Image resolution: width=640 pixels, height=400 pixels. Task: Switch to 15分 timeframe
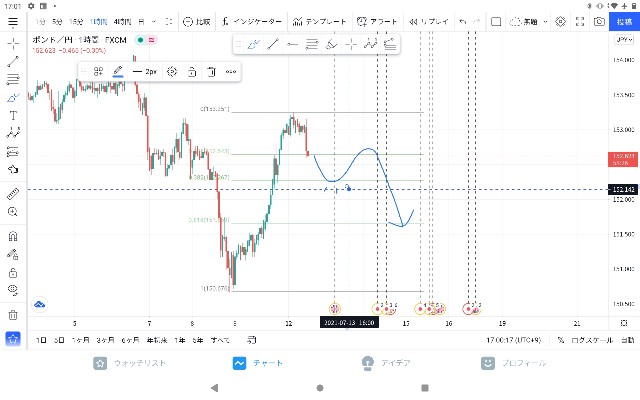76,22
